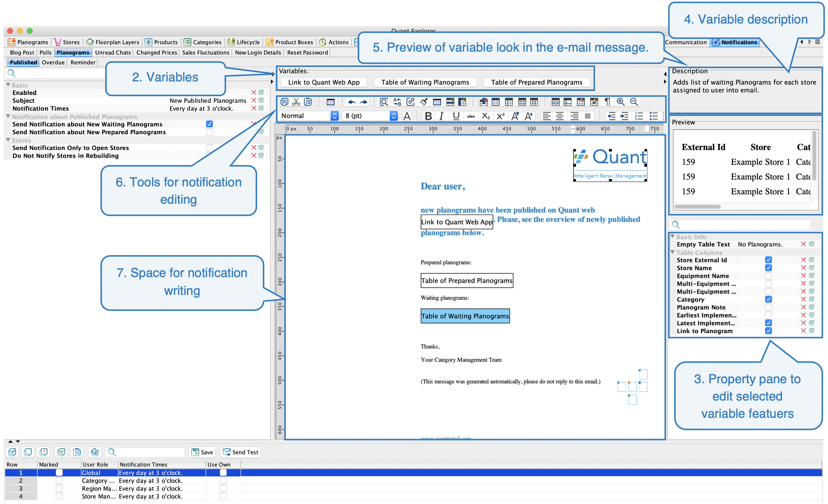Image resolution: width=828 pixels, height=504 pixels.
Task: Open the 8 (pt) font size dropdown
Action: click(370, 116)
